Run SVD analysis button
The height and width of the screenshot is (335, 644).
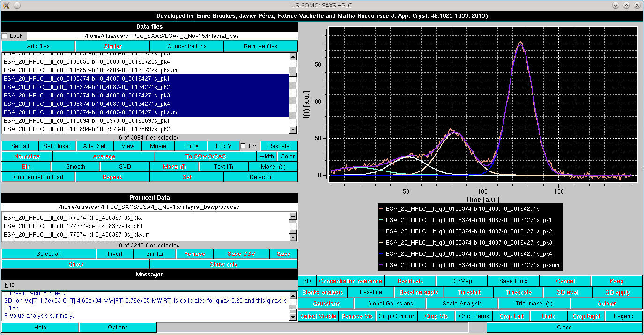pos(125,167)
